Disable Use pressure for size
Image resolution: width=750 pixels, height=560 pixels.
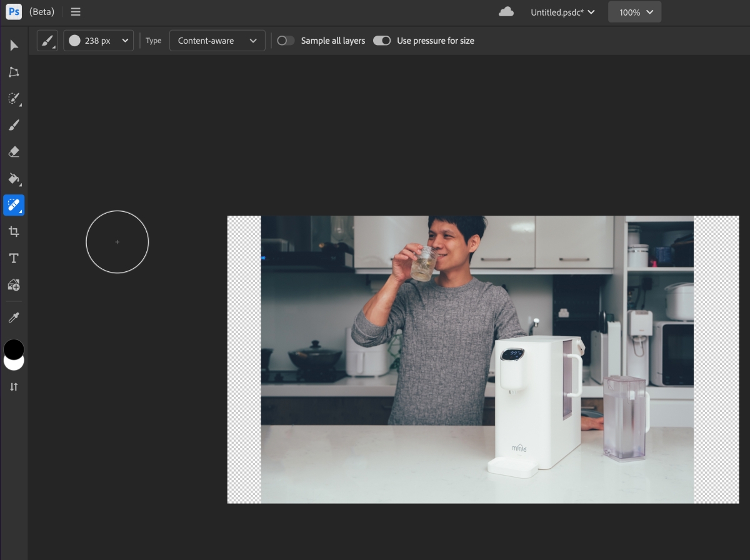coord(382,41)
